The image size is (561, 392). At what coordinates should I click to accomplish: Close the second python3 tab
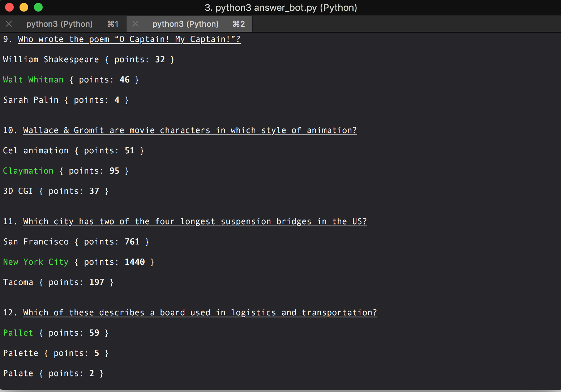point(135,24)
